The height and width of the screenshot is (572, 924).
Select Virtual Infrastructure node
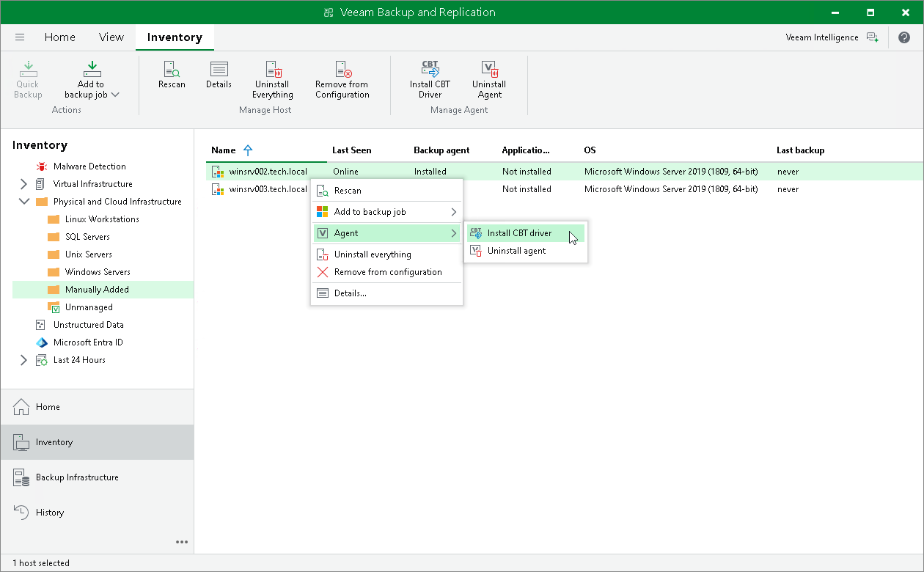(93, 184)
